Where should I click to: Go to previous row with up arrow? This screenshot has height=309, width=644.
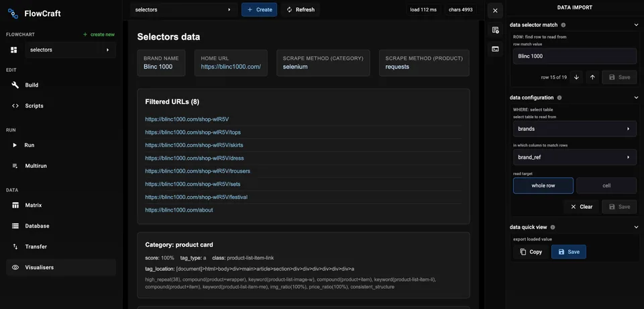[592, 77]
